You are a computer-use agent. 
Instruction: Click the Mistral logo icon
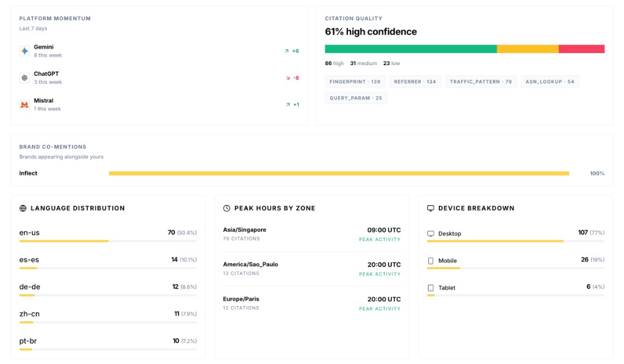24,105
